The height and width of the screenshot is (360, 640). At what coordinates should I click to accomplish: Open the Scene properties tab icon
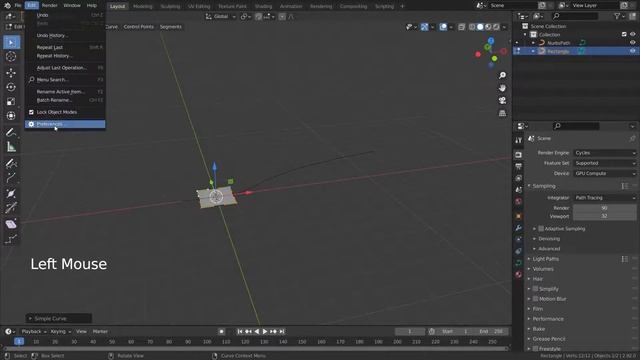[x=518, y=190]
